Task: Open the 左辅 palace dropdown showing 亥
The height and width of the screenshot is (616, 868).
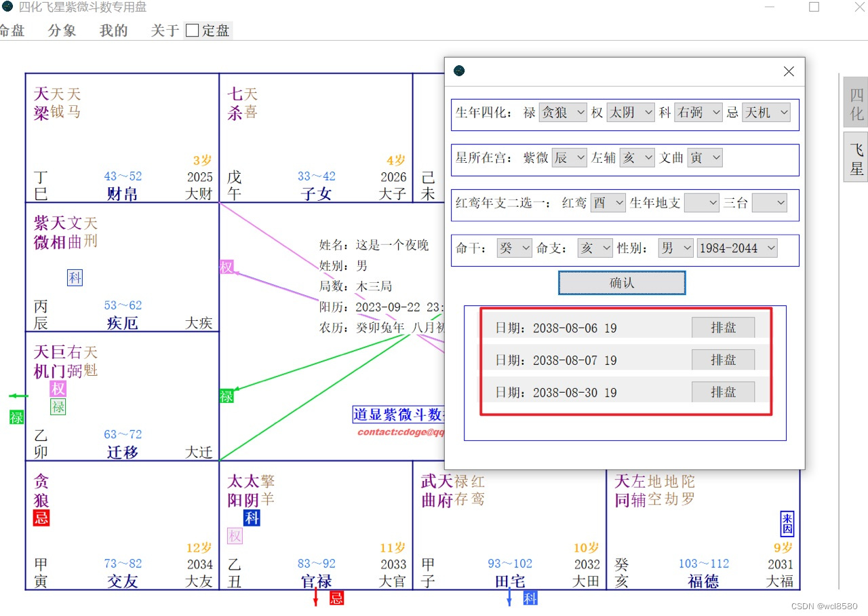Action: [637, 158]
